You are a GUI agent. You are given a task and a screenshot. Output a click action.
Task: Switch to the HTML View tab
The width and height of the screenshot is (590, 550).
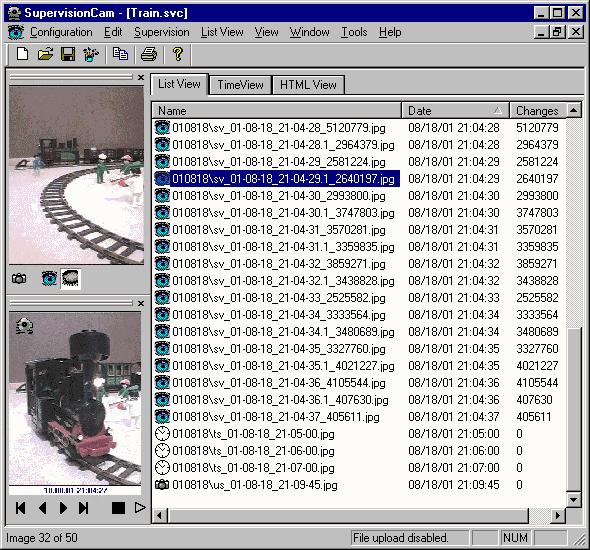pyautogui.click(x=308, y=85)
